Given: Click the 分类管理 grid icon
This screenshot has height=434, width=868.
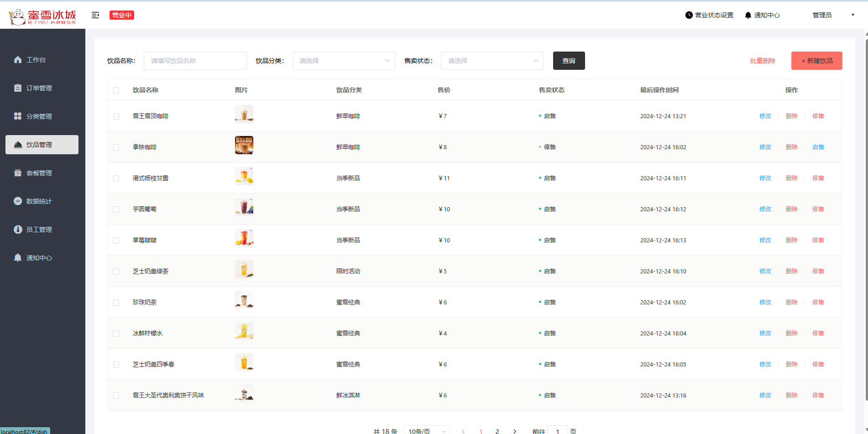Looking at the screenshot, I should point(18,116).
